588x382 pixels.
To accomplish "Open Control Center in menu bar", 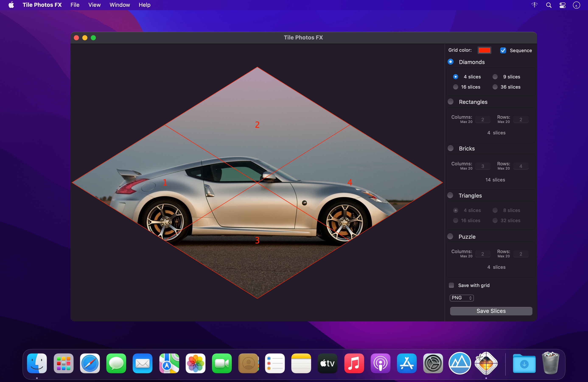I will 562,5.
